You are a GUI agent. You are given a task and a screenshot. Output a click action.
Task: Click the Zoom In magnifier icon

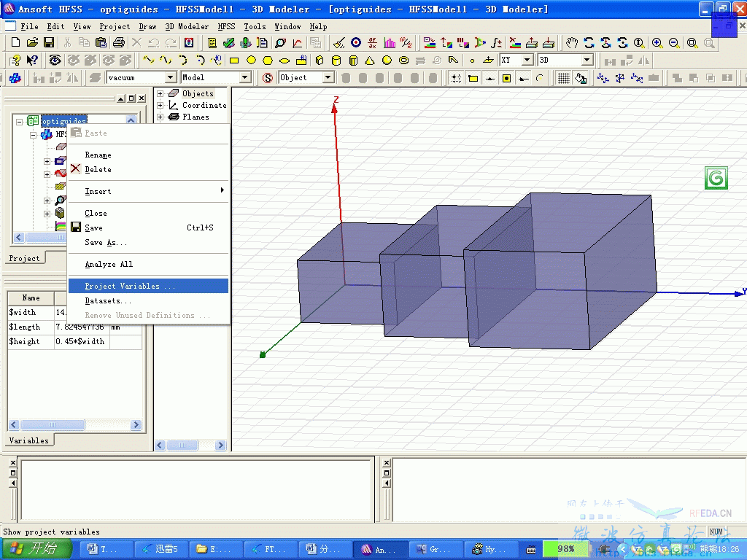[x=657, y=43]
